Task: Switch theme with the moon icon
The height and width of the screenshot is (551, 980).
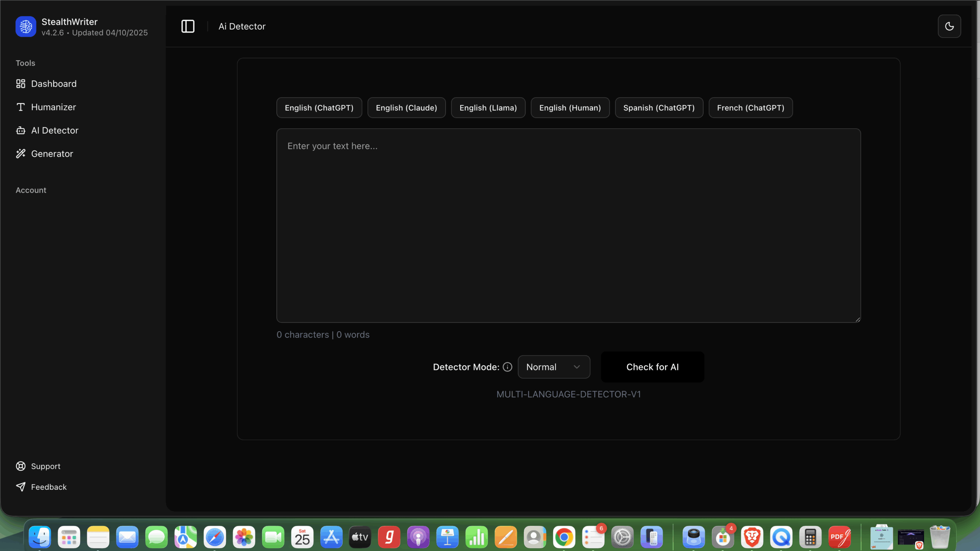Action: 949,26
